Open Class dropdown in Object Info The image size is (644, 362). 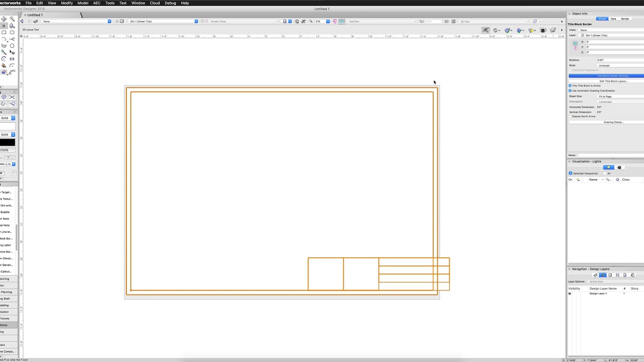click(611, 30)
